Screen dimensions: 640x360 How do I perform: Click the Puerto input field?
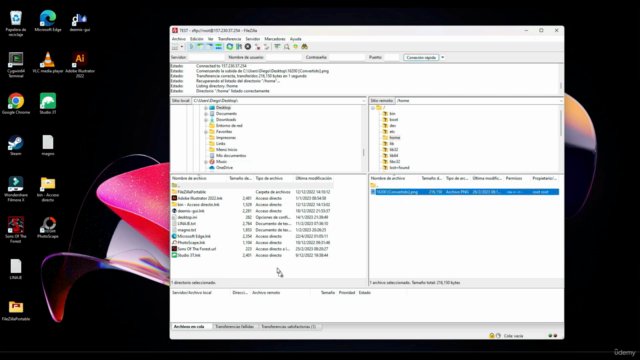pos(392,58)
